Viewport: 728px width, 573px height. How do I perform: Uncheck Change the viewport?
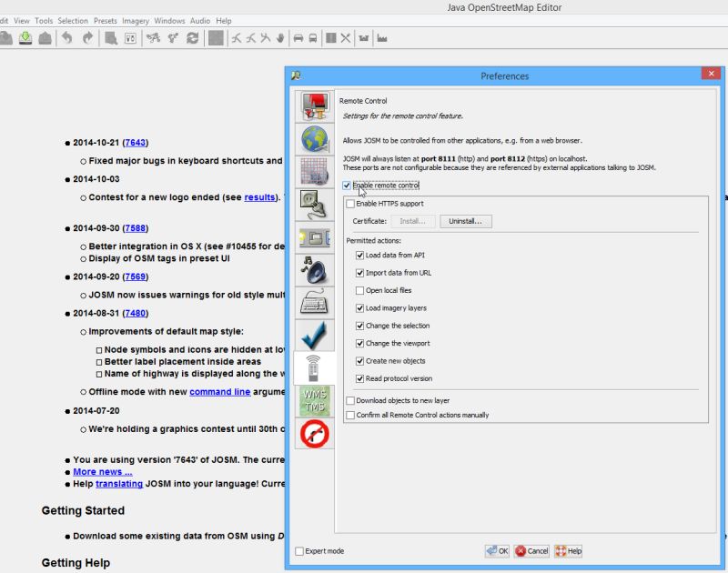tap(359, 343)
